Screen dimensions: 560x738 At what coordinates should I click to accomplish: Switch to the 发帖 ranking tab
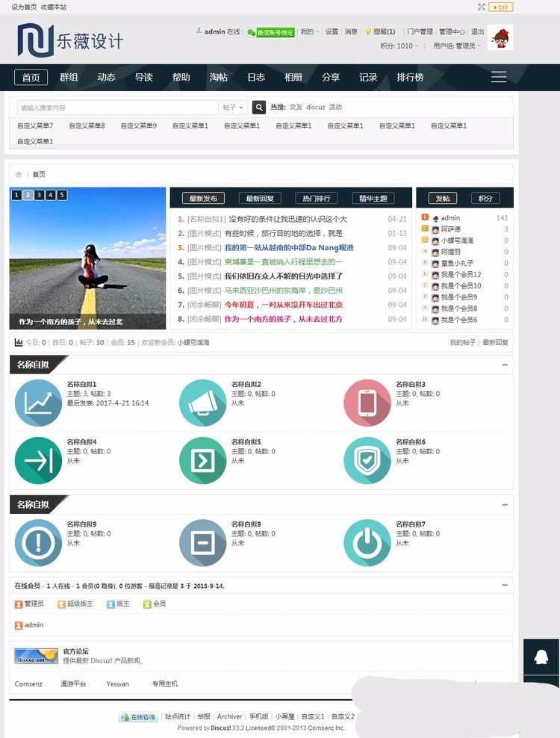[442, 199]
